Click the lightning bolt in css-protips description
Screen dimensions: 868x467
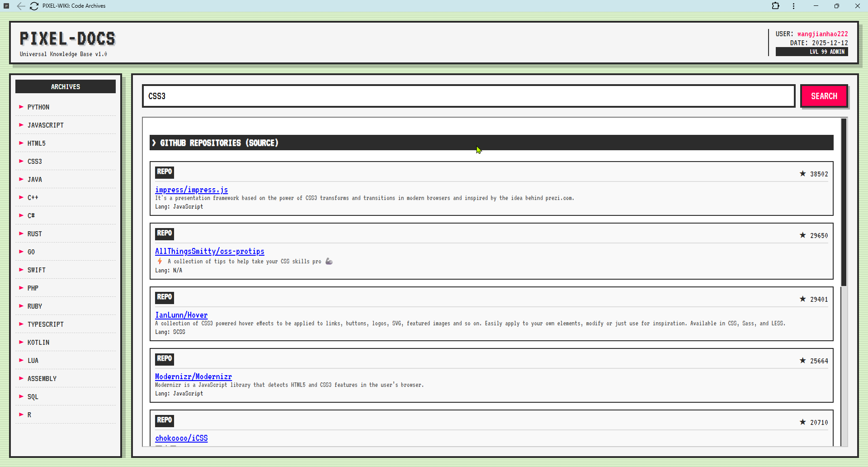[159, 261]
